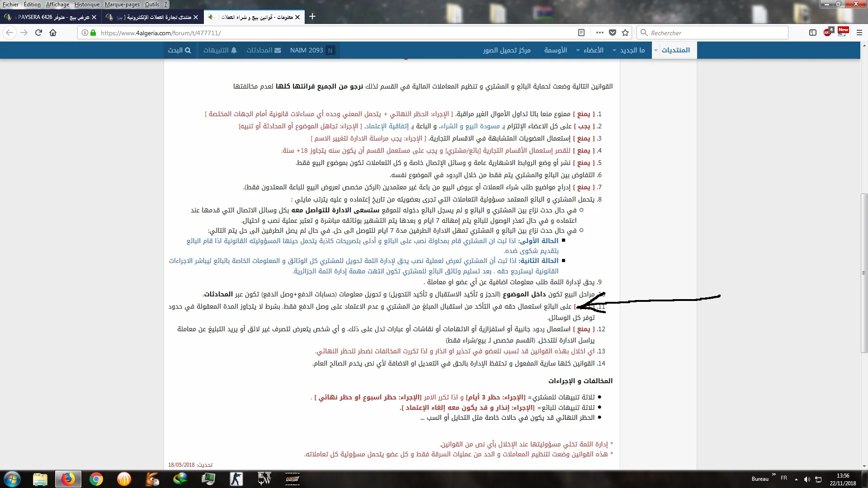Open البحث forum search
The width and height of the screenshot is (868, 488).
179,50
